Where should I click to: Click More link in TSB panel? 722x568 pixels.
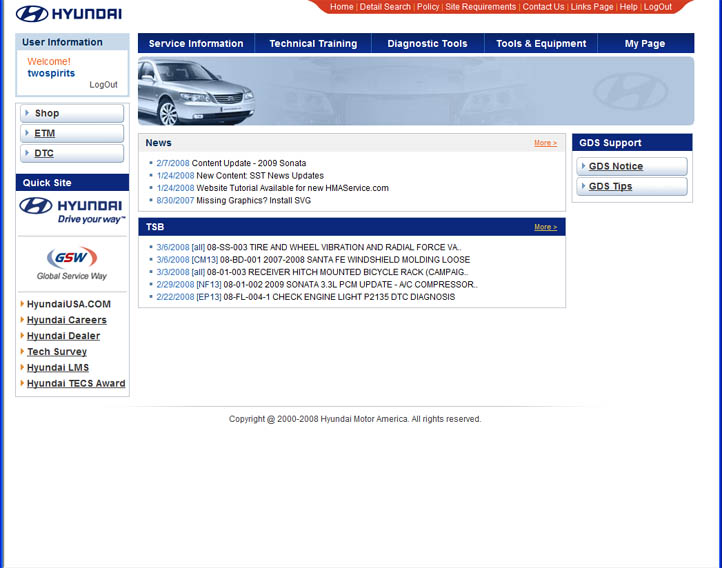[545, 227]
